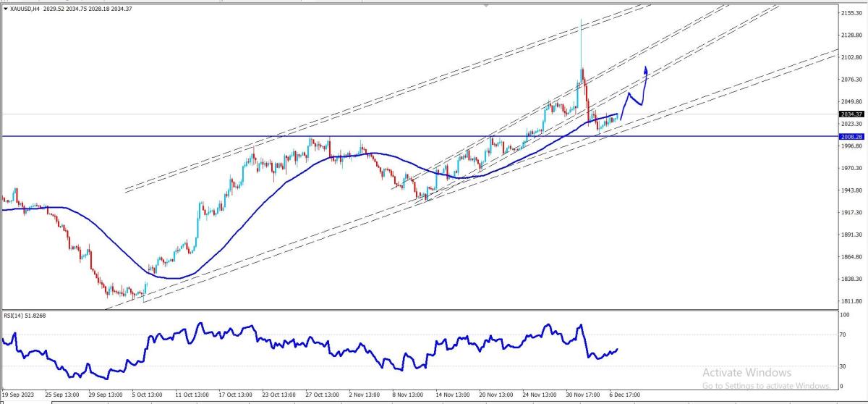
Task: Click the 1811.80 price scale value
Action: (x=851, y=301)
